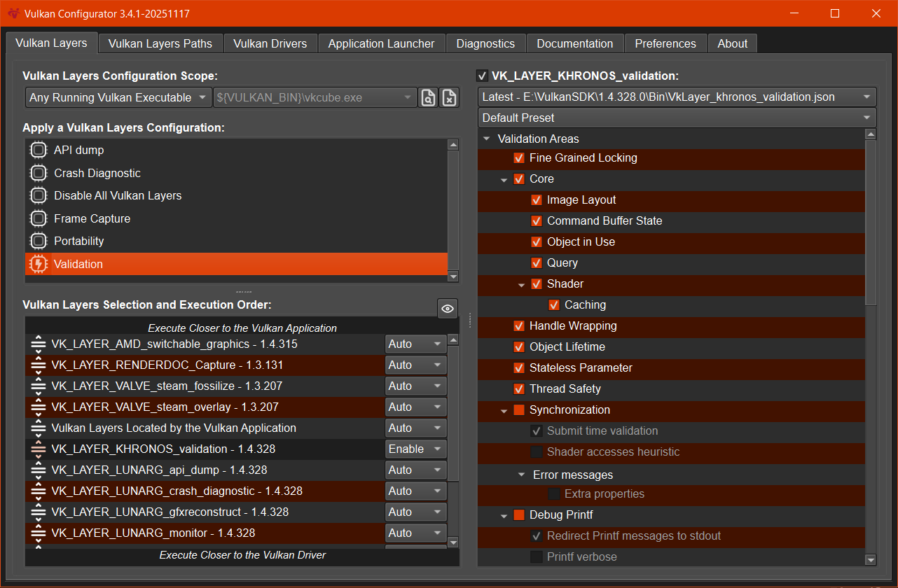Toggle the Handle Wrapping checkbox
The image size is (898, 588).
[x=519, y=326]
